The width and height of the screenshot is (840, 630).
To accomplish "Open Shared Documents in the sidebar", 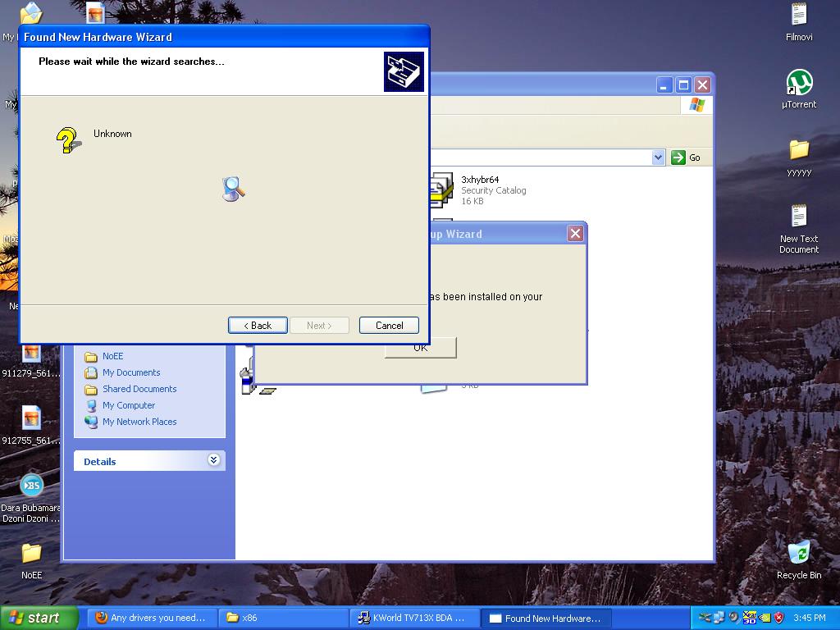I will [139, 389].
